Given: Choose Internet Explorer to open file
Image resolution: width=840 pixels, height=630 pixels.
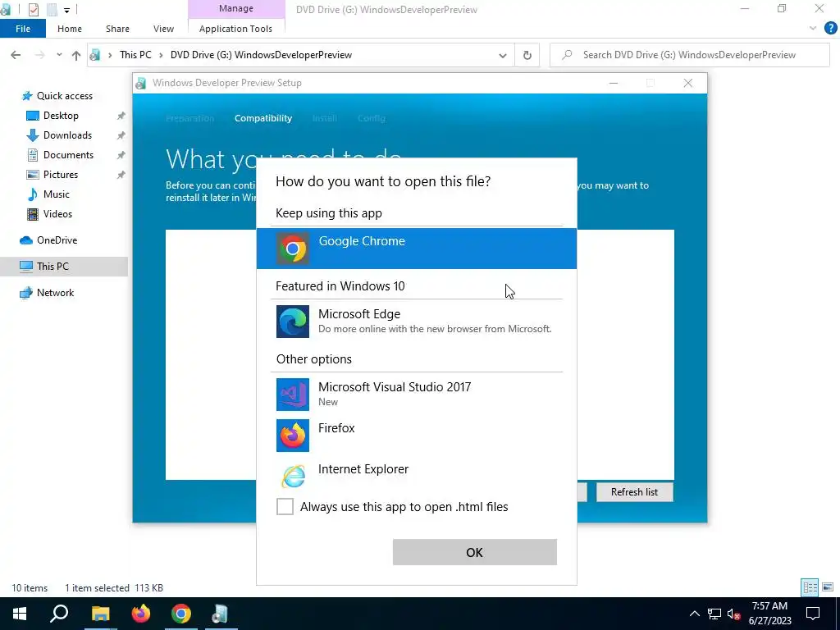Looking at the screenshot, I should pos(416,475).
